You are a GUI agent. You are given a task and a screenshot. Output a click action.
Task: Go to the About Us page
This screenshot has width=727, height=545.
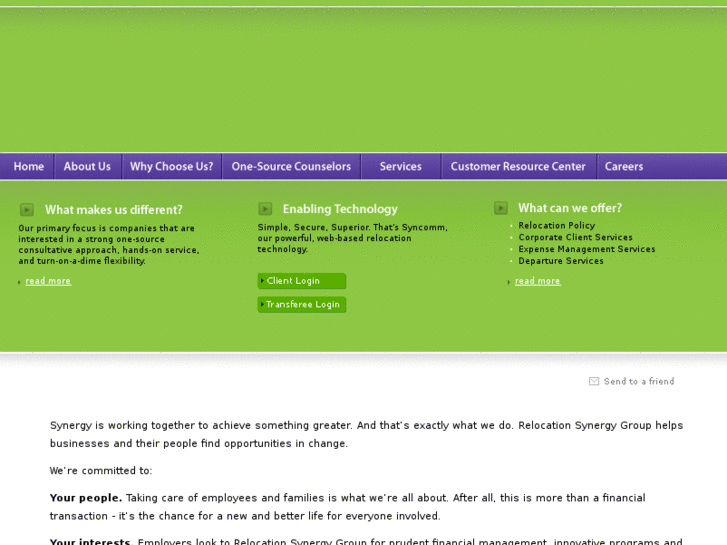[x=87, y=166]
